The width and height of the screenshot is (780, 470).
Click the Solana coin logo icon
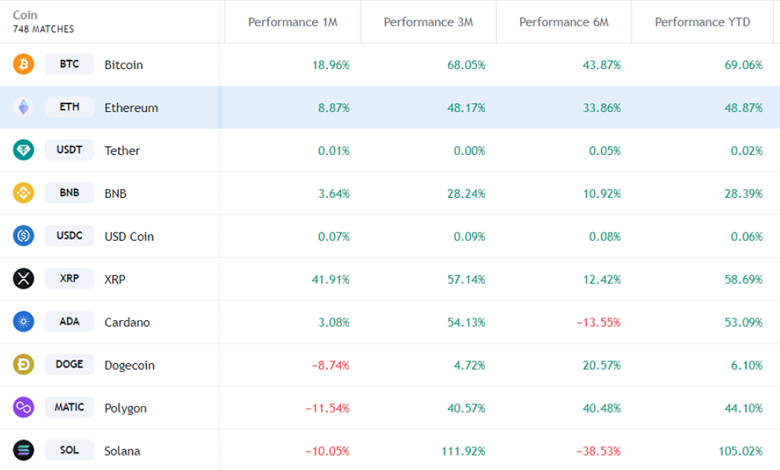(x=23, y=451)
